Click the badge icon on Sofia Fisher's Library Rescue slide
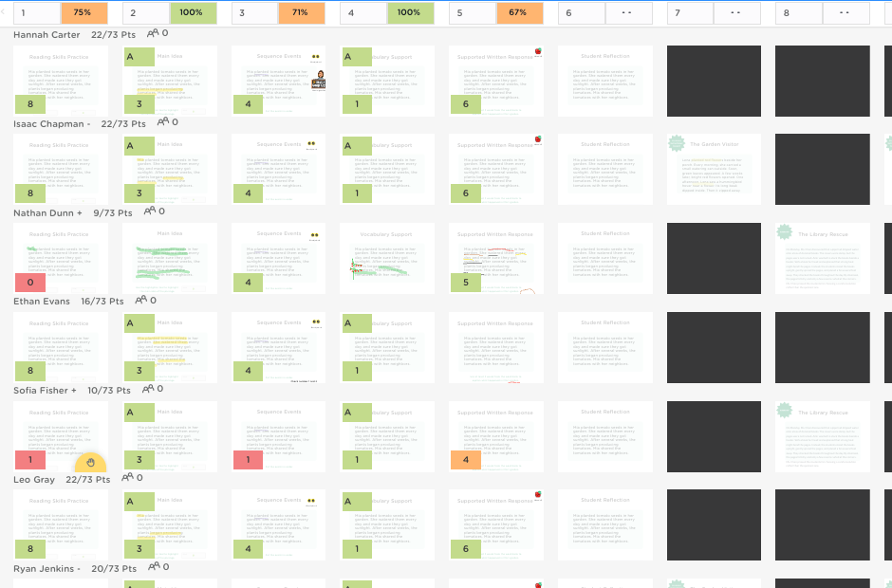This screenshot has width=892, height=588. [x=785, y=411]
